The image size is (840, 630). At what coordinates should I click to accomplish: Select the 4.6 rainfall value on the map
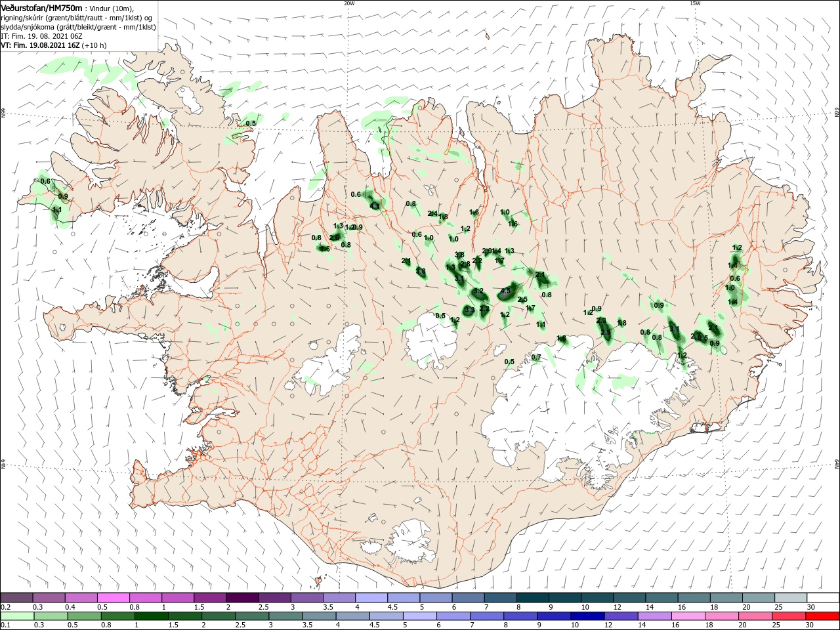(324, 249)
